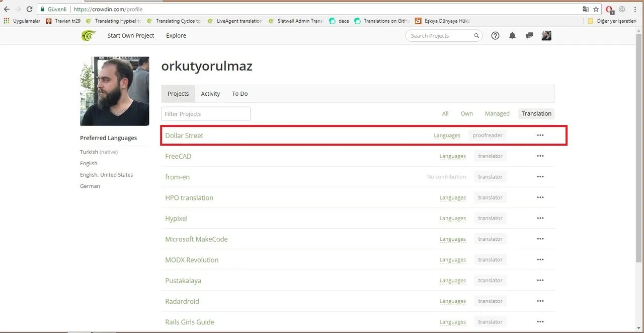This screenshot has height=333, width=644.
Task: Open the messages chat icon
Action: pyautogui.click(x=529, y=36)
